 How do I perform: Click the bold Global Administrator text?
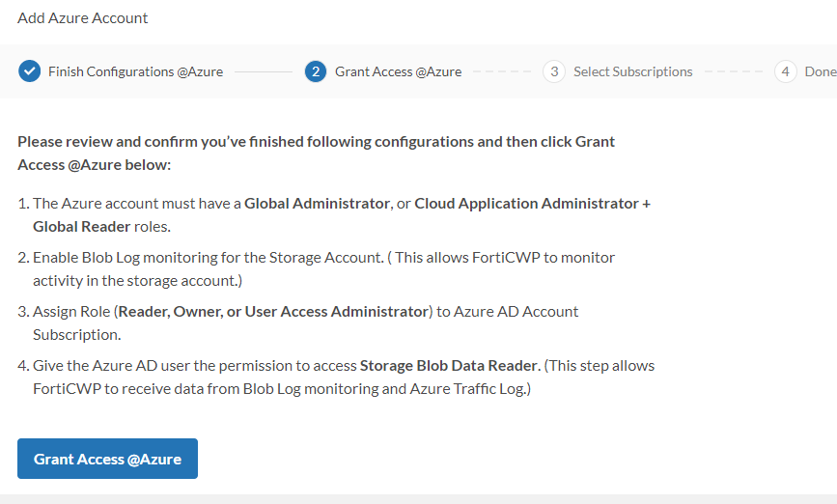point(317,204)
